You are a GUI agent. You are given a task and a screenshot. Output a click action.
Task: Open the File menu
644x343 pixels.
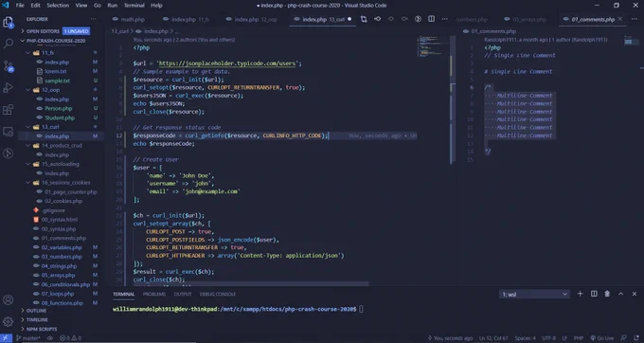(x=20, y=6)
